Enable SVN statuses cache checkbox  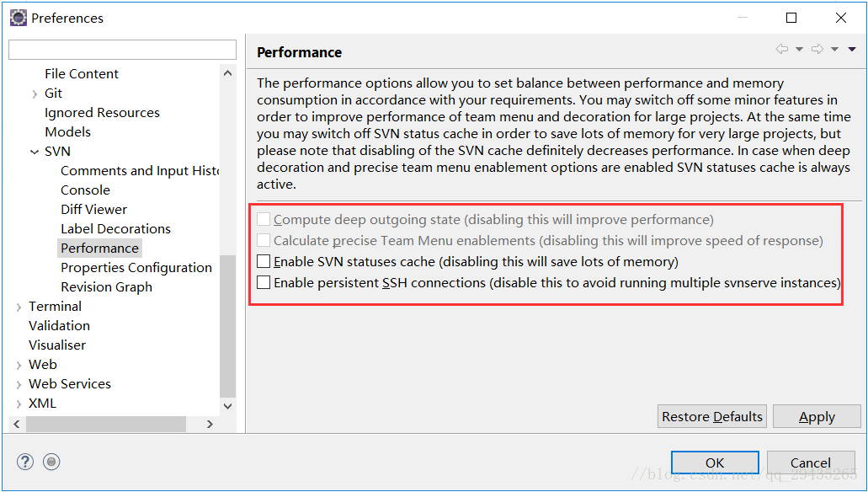[264, 261]
